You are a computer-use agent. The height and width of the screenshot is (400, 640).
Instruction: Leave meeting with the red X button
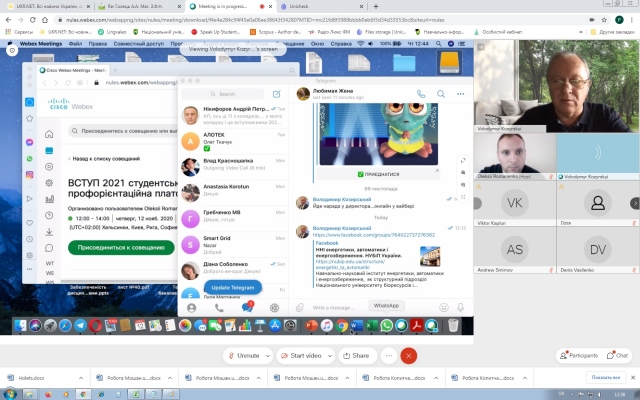(409, 356)
